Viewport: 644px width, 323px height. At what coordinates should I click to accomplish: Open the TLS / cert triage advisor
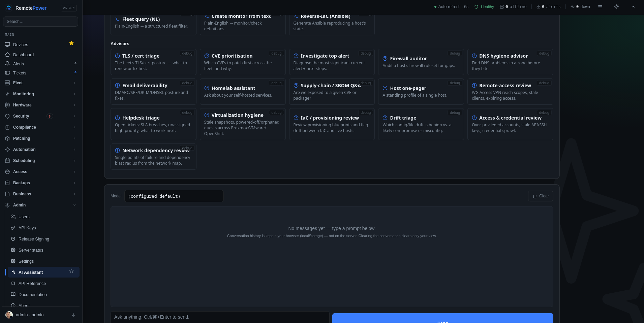[x=153, y=62]
